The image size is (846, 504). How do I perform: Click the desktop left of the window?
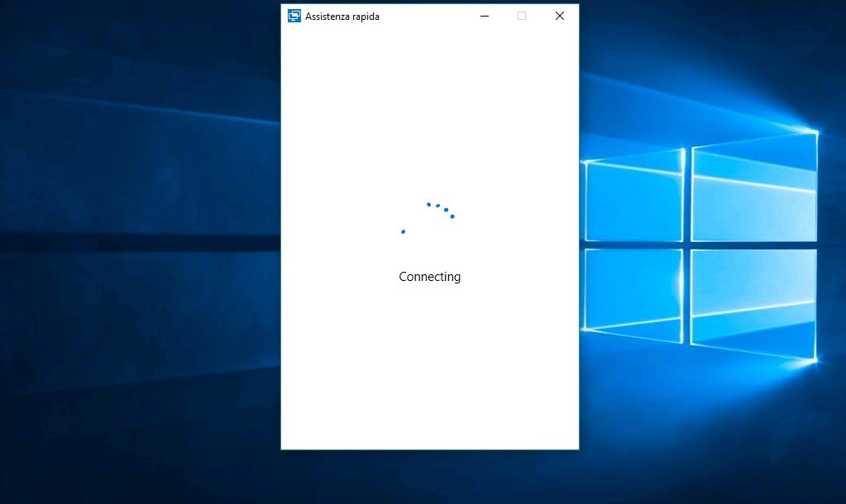[141, 248]
